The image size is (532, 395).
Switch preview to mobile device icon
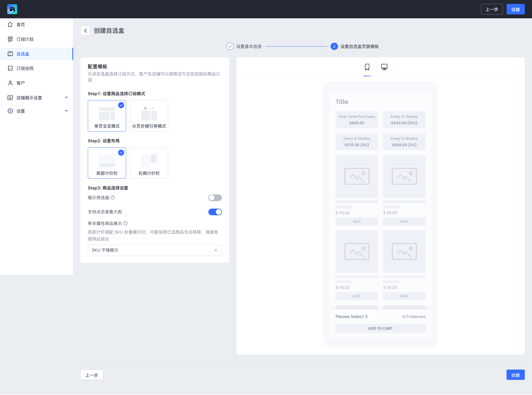367,67
